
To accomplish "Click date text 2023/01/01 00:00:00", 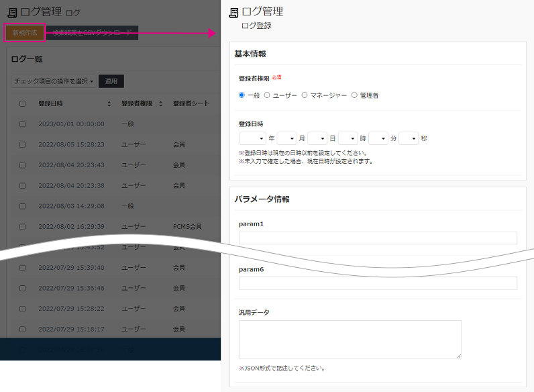I will pyautogui.click(x=72, y=124).
